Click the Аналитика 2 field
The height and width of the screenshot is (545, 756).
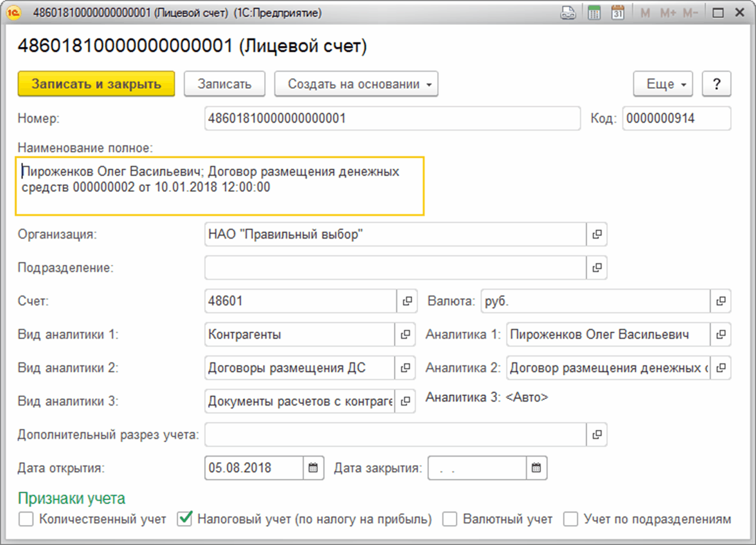(608, 368)
